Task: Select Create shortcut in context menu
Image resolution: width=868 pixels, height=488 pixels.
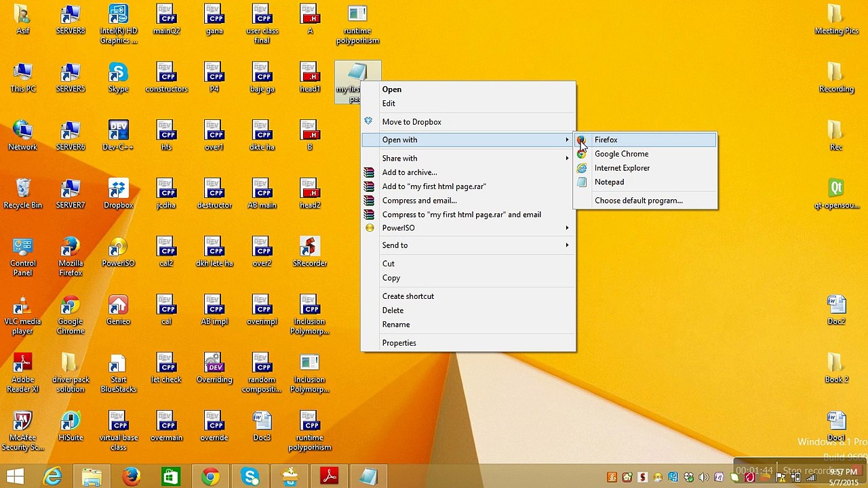Action: click(468, 296)
